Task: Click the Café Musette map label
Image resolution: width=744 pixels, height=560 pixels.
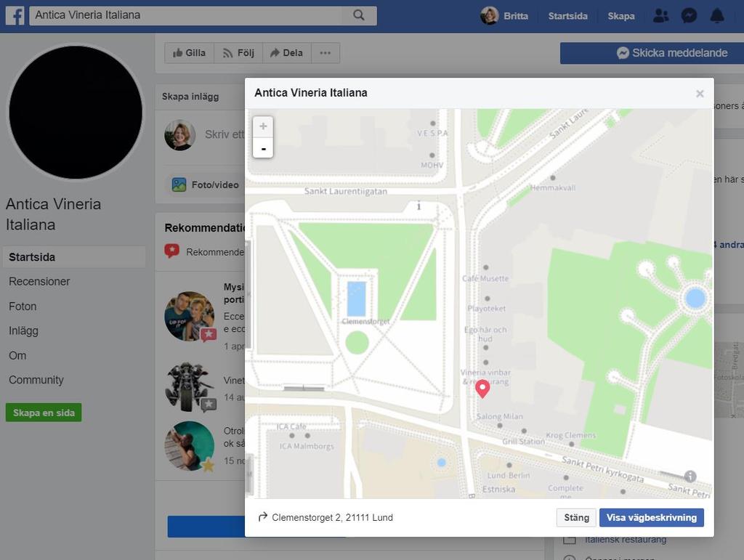Action: point(485,278)
